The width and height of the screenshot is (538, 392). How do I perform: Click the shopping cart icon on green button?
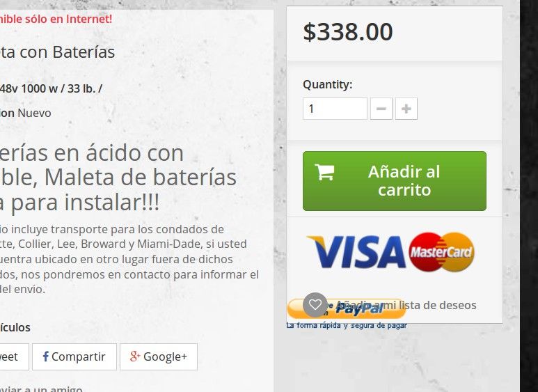click(x=324, y=172)
